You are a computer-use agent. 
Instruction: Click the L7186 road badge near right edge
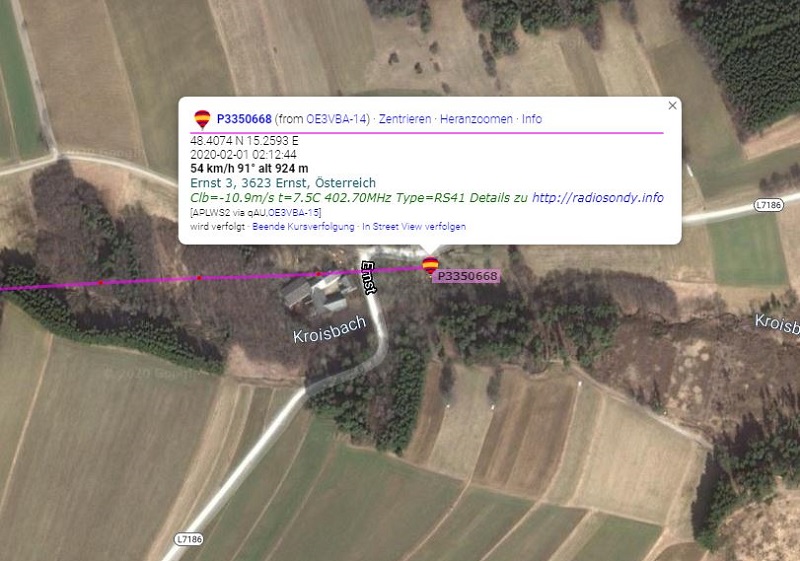click(768, 205)
